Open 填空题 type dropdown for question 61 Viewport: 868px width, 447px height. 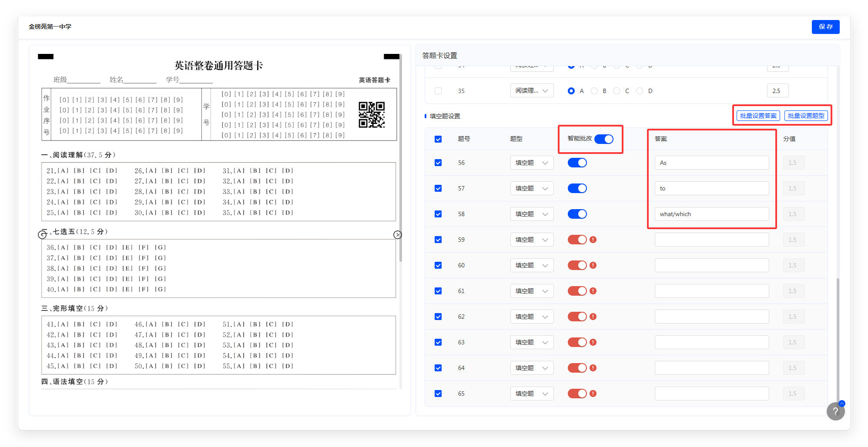tap(532, 291)
